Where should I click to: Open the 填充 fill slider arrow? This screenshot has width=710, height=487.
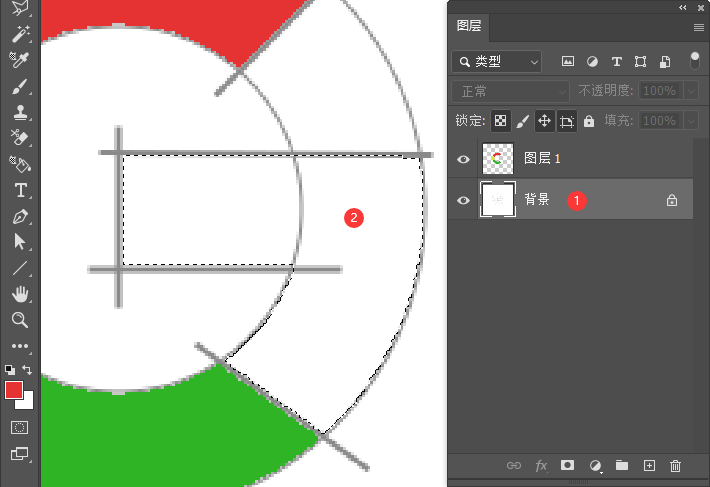691,121
